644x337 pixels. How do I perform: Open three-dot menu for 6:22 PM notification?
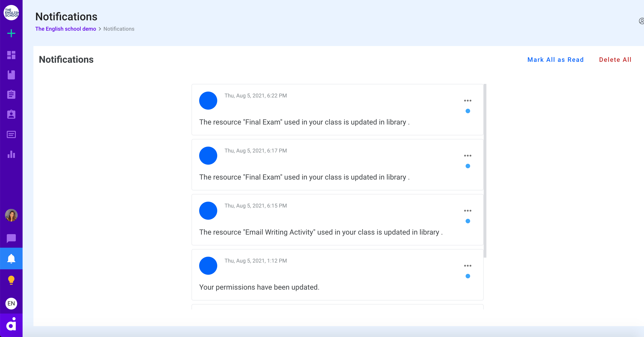(468, 101)
